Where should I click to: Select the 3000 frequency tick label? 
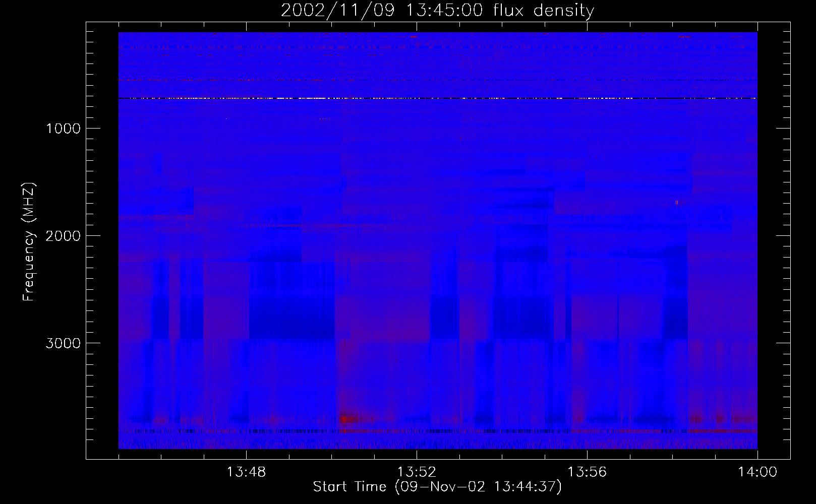pos(63,343)
